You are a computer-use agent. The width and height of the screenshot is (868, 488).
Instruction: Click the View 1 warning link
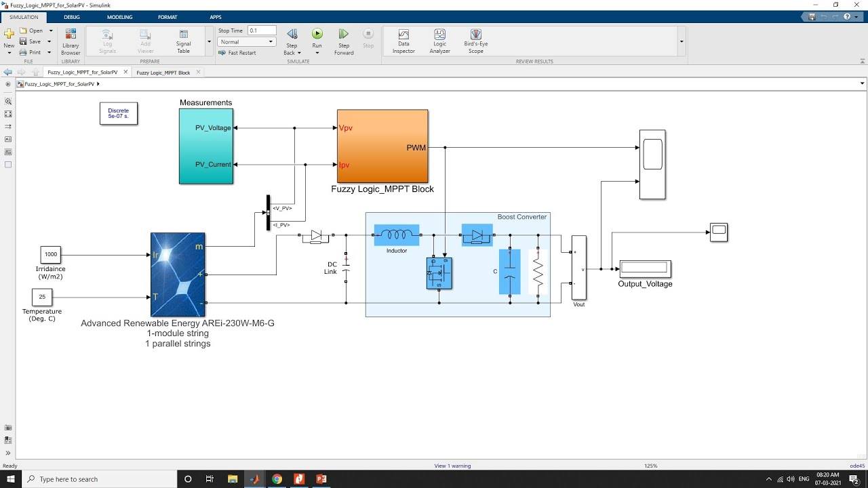pyautogui.click(x=452, y=466)
